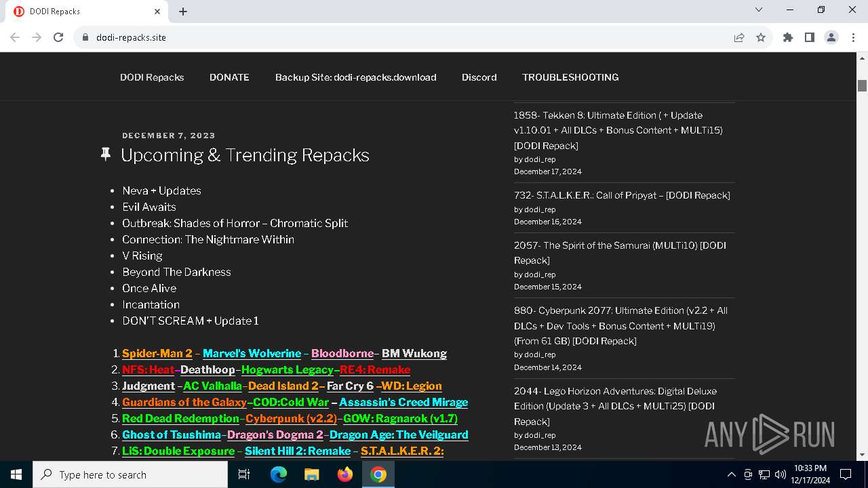Open the Assassin's Creed Mirage link
This screenshot has width=868, height=488.
403,402
